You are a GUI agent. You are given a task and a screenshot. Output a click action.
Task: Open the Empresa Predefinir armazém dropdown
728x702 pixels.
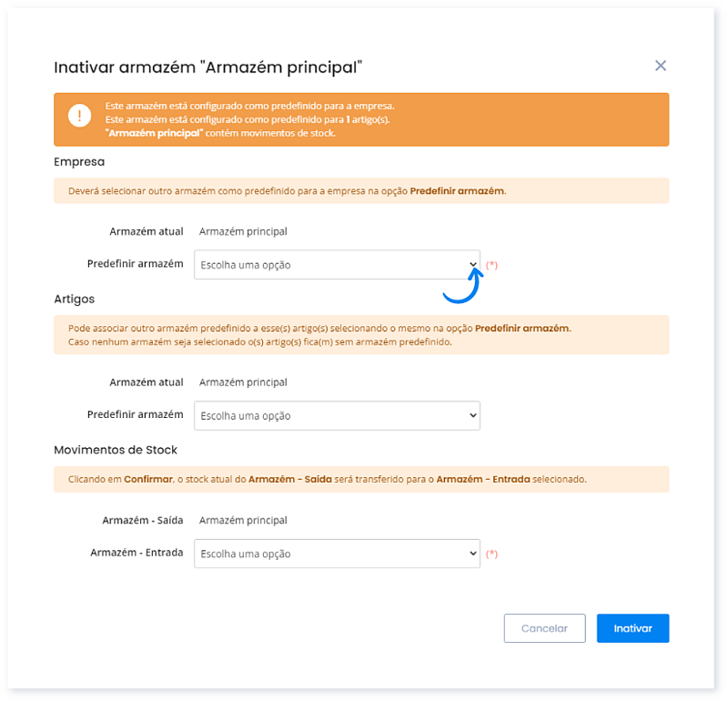coord(337,265)
